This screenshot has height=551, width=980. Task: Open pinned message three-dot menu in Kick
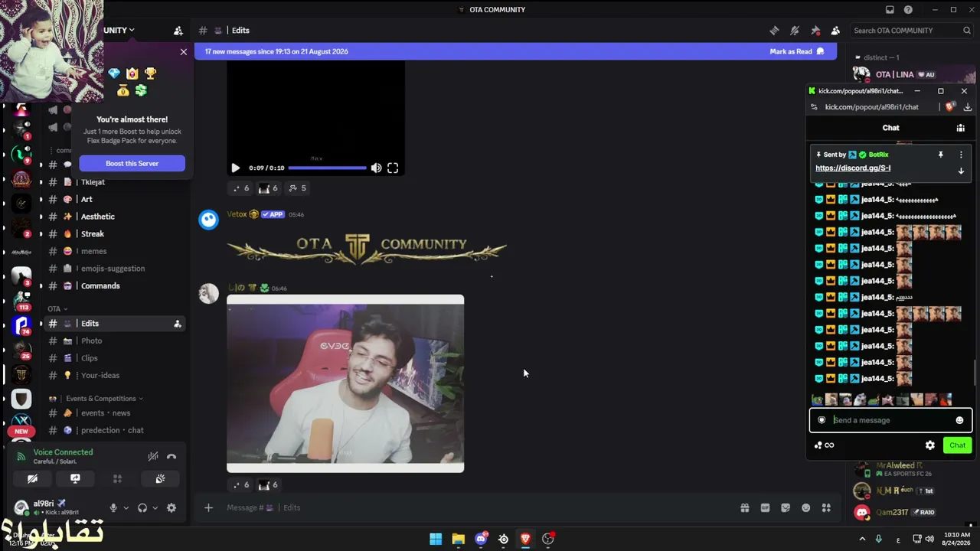(x=962, y=155)
